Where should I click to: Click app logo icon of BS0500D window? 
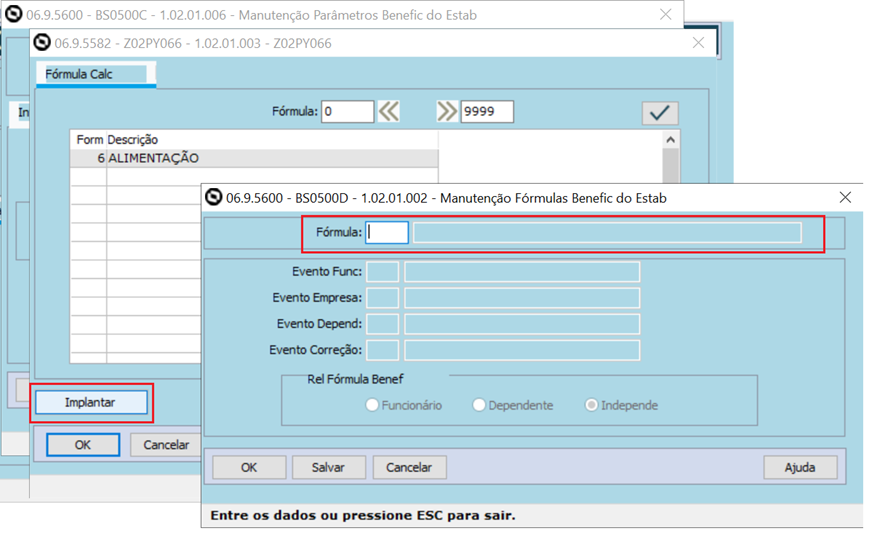[213, 197]
